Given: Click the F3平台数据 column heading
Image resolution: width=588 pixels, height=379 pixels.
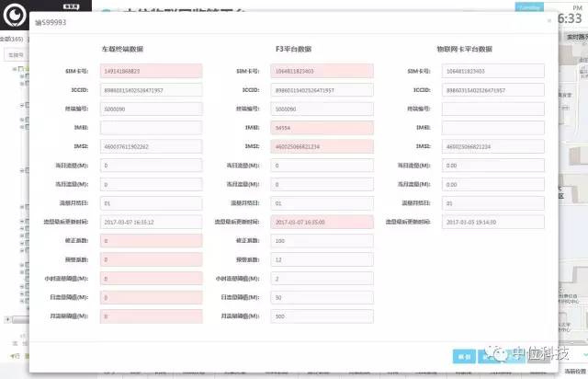Looking at the screenshot, I should tap(294, 49).
